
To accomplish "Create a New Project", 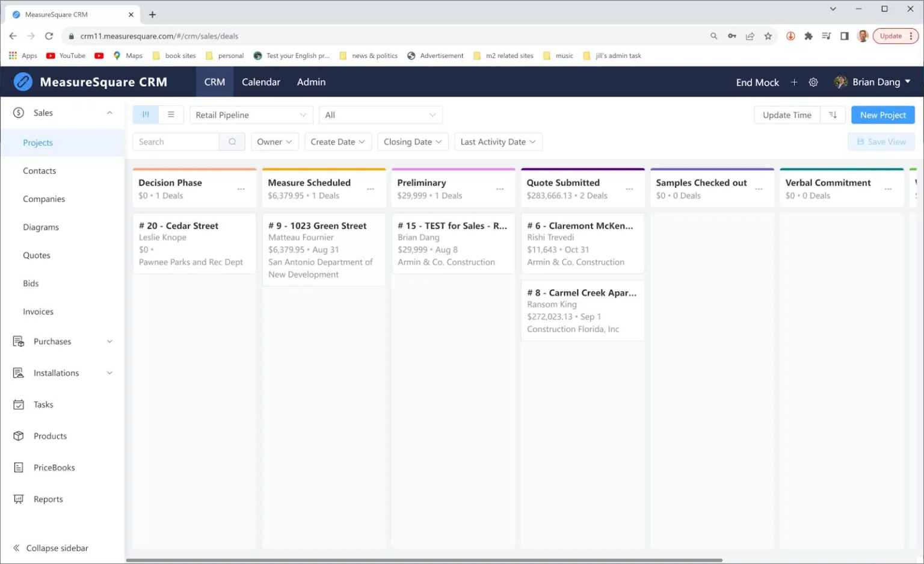I will click(882, 114).
